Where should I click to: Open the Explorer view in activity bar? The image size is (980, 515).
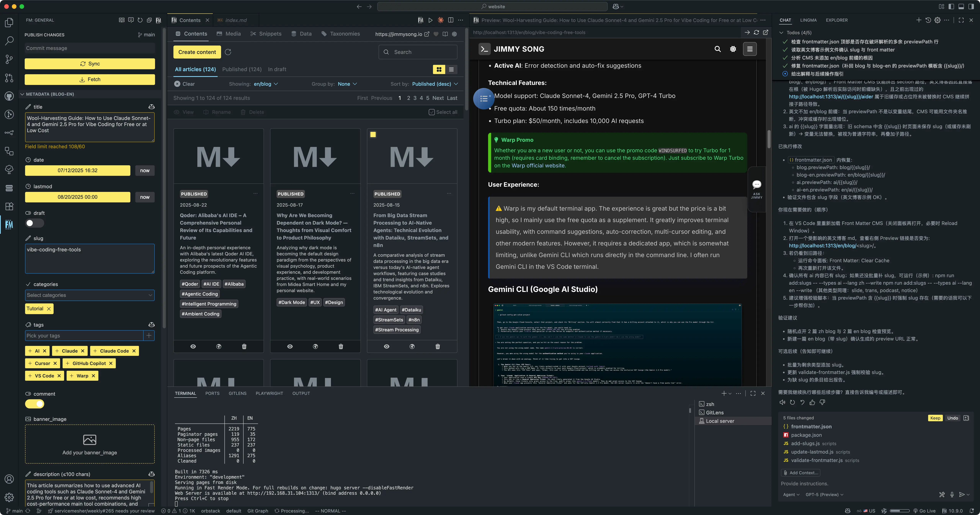click(x=9, y=23)
